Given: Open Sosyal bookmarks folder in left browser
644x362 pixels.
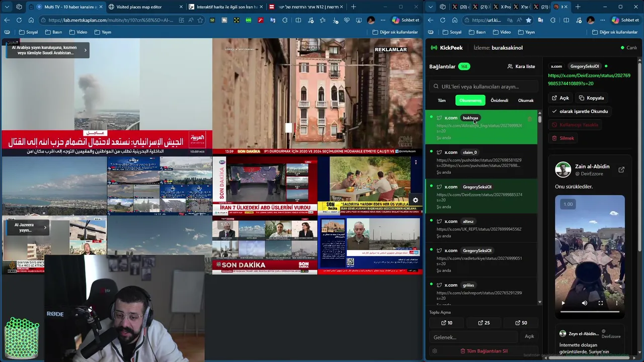Looking at the screenshot, I should tap(28, 32).
